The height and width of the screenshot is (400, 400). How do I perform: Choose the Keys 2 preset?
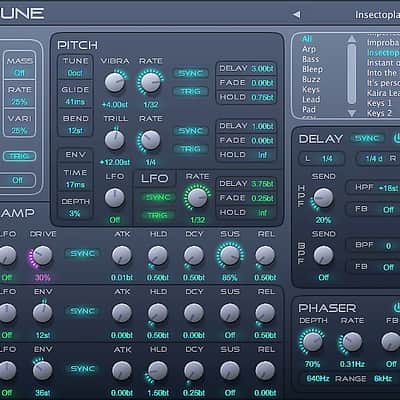coord(379,113)
